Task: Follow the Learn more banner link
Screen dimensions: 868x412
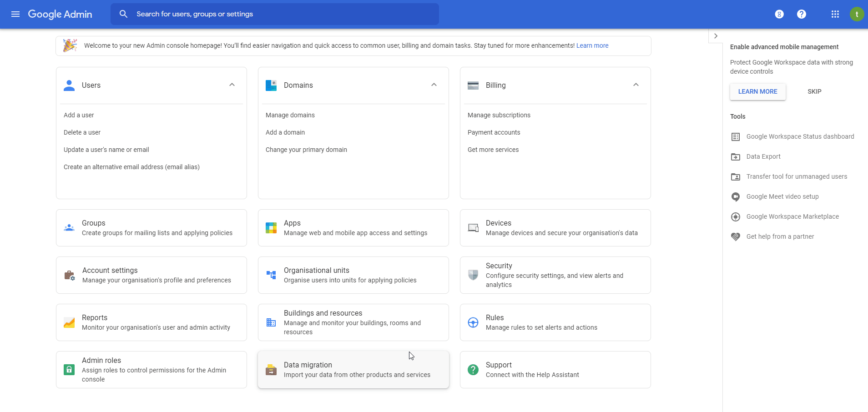Action: (592, 45)
